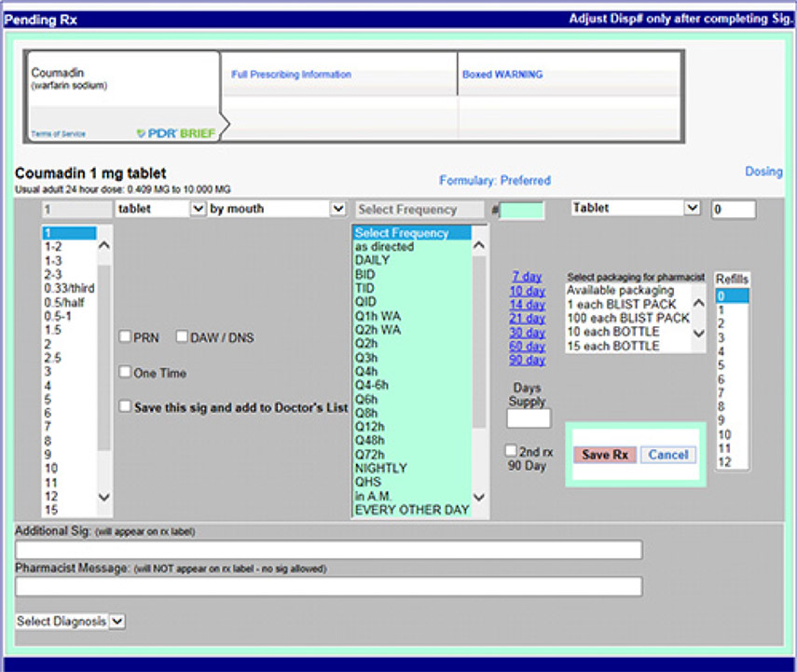Click the refills number field showing 0
The width and height of the screenshot is (797, 672).
(x=734, y=210)
